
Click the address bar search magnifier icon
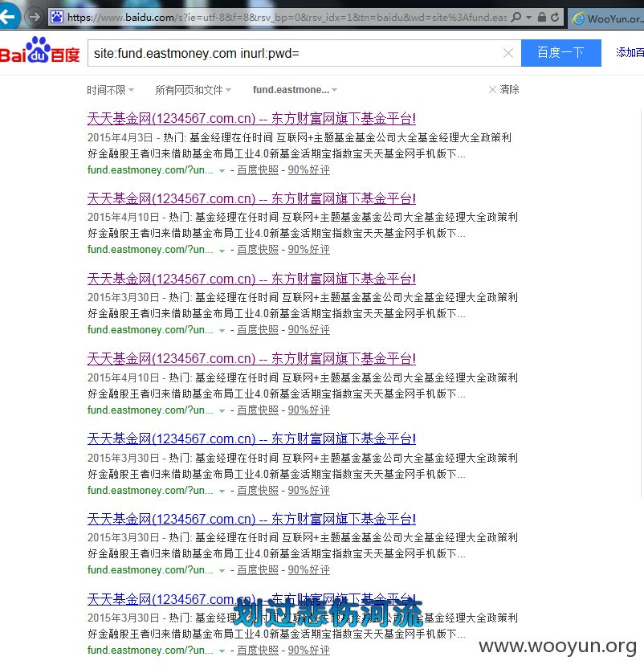tap(516, 18)
